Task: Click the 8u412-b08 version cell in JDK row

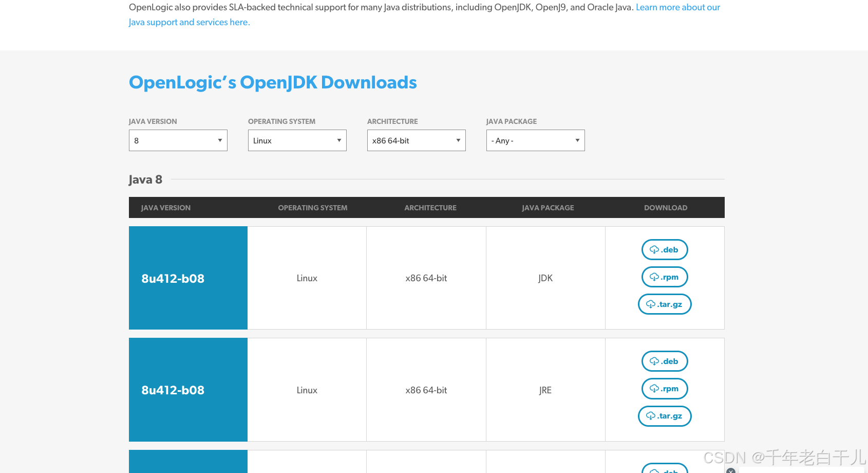Action: point(188,278)
